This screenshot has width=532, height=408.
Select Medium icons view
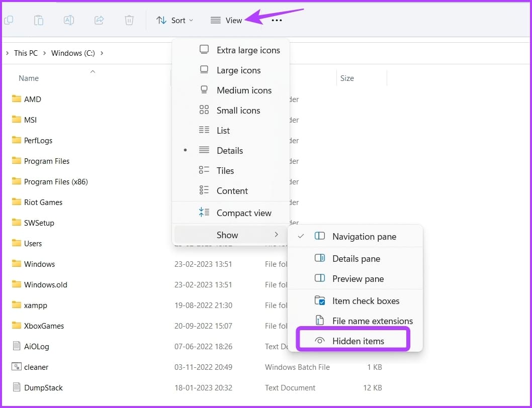pyautogui.click(x=231, y=90)
